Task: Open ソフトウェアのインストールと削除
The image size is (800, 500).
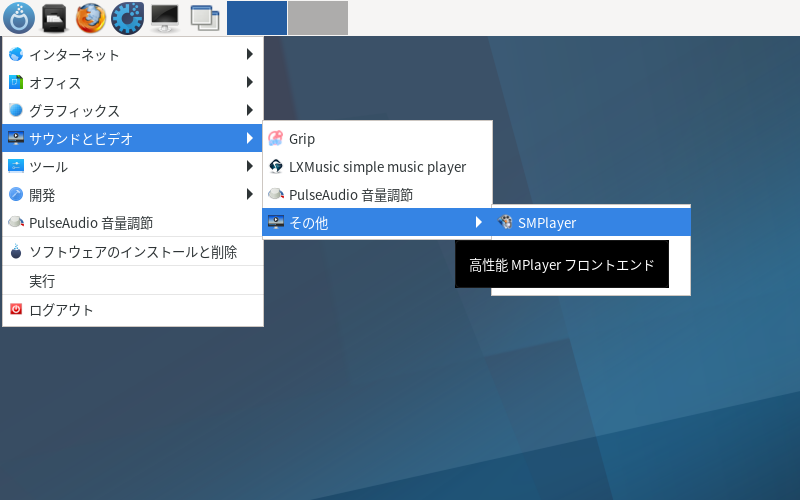Action: point(133,252)
